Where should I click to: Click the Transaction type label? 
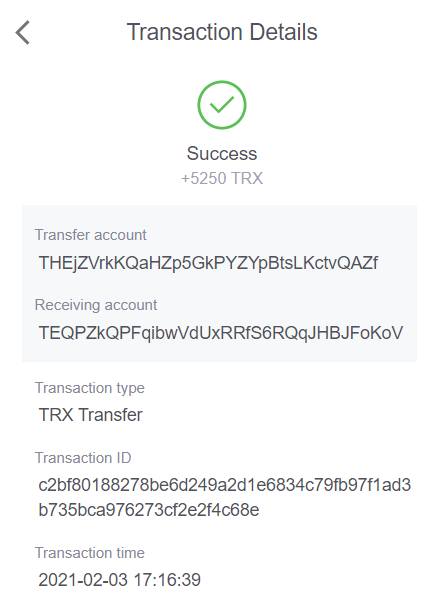(90, 388)
